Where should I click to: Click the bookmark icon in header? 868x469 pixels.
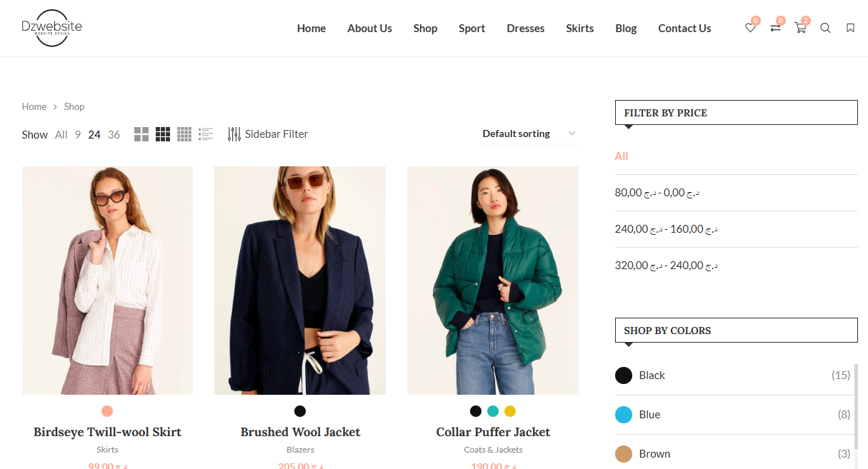pos(850,29)
